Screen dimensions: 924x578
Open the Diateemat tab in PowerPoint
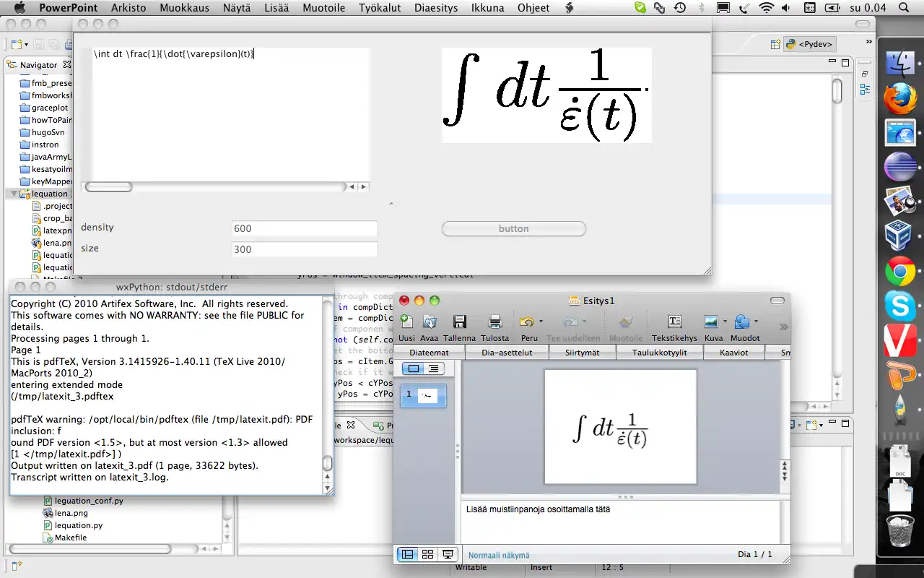429,353
